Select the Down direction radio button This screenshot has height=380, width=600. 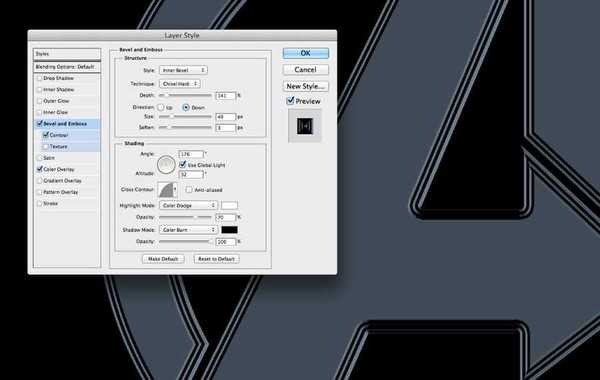(x=186, y=108)
